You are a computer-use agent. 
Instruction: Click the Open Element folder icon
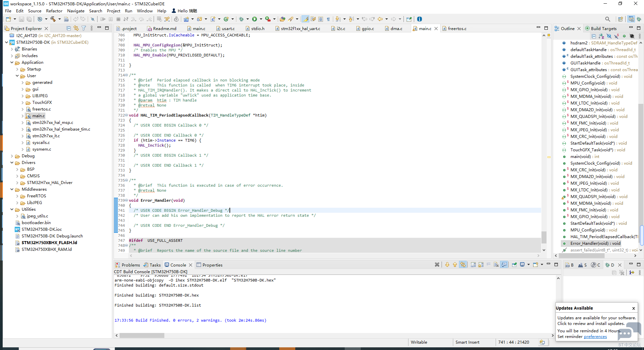point(283,19)
